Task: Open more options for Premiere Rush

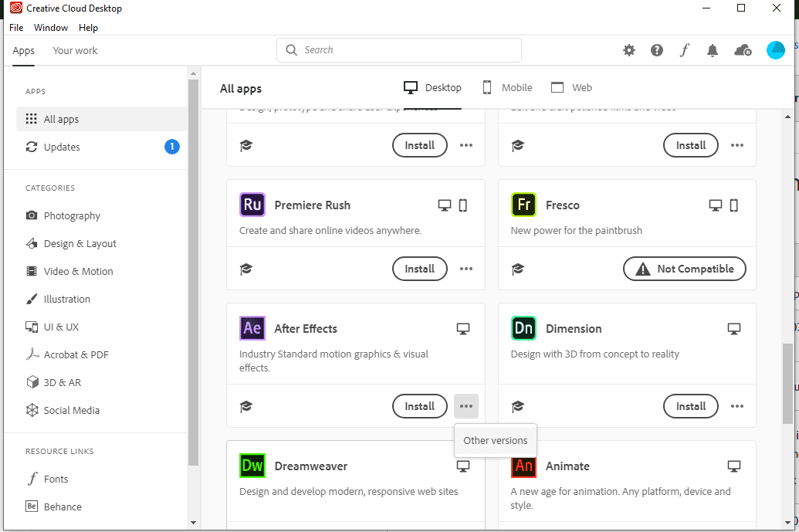Action: 466,269
